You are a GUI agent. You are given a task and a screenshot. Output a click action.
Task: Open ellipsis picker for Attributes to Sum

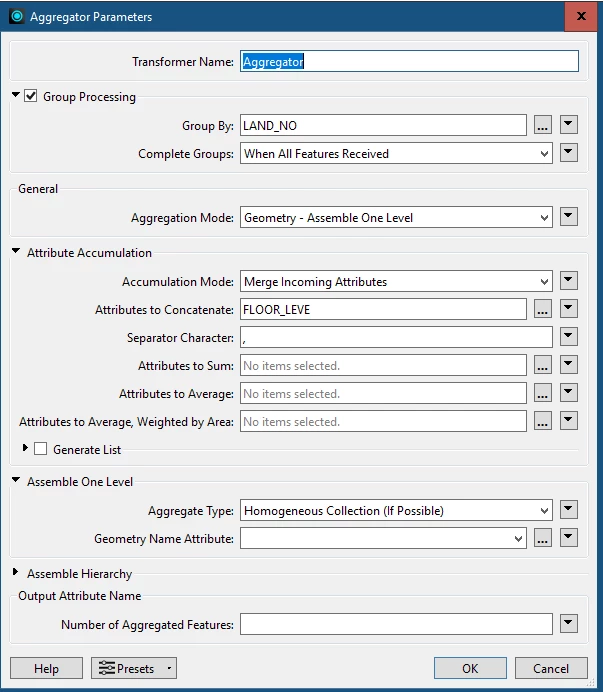click(543, 365)
